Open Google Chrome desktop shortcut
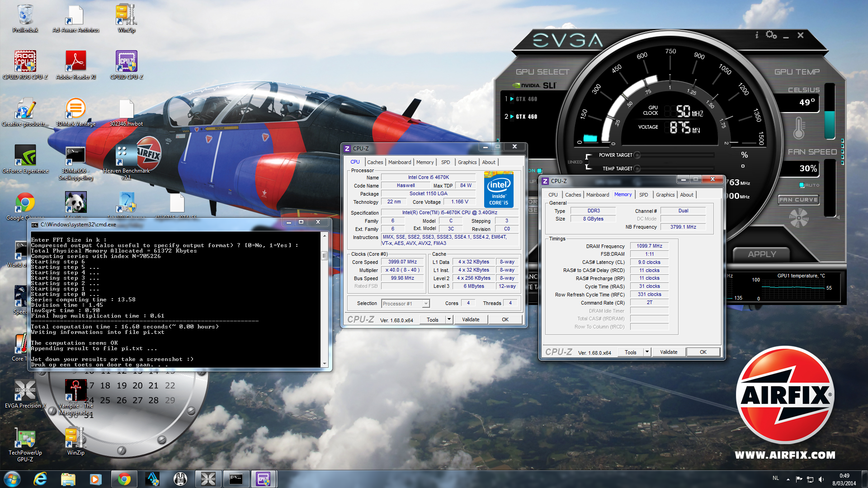The height and width of the screenshot is (488, 868). pos(25,206)
